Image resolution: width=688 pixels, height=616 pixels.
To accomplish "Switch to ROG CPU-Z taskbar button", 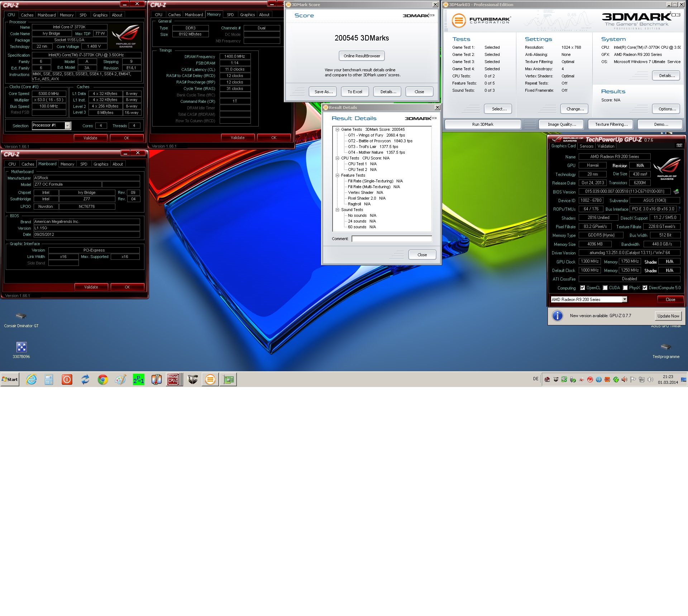I will 173,379.
